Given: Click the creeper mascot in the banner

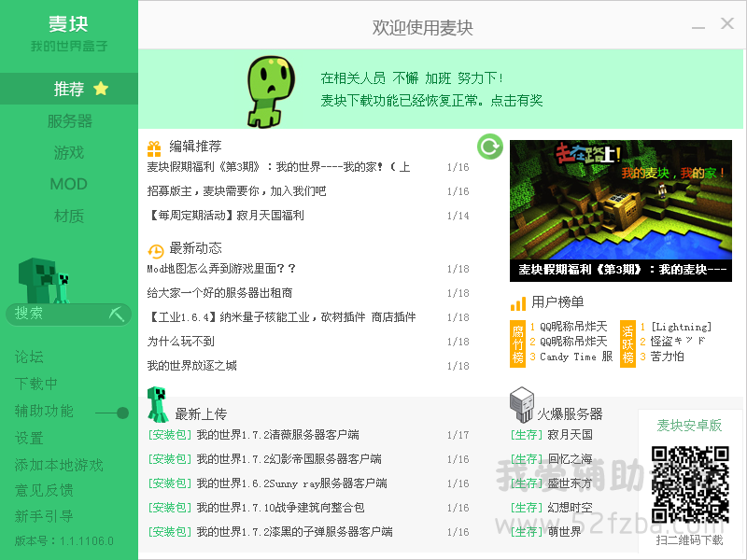Looking at the screenshot, I should 271,91.
